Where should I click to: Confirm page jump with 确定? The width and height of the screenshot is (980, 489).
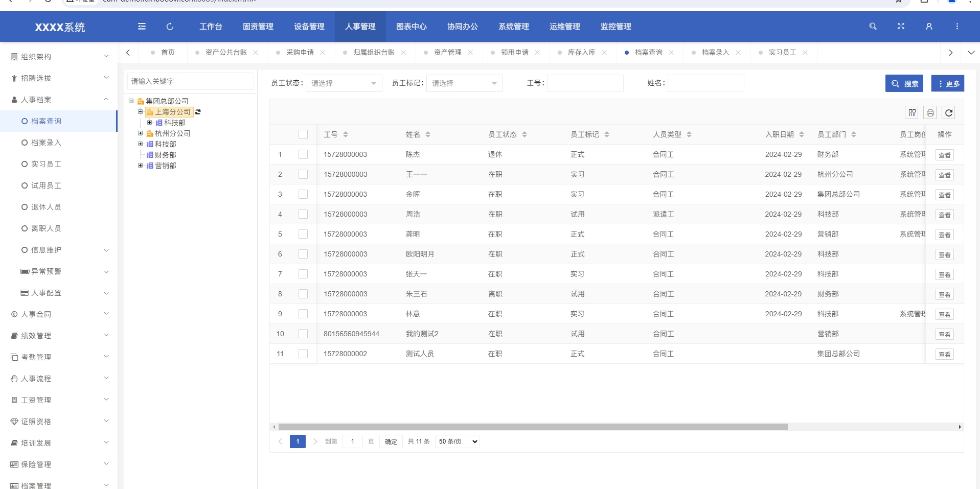point(391,441)
